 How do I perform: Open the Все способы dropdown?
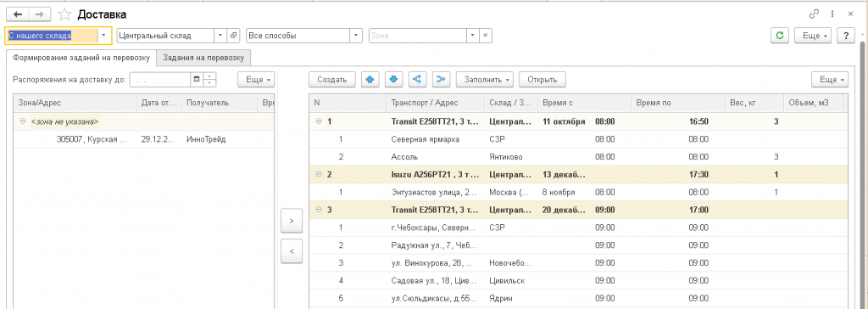(356, 36)
